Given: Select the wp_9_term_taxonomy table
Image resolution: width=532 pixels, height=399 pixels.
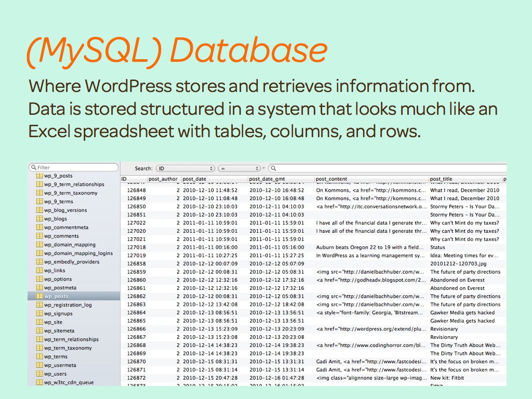Looking at the screenshot, I should tap(71, 193).
